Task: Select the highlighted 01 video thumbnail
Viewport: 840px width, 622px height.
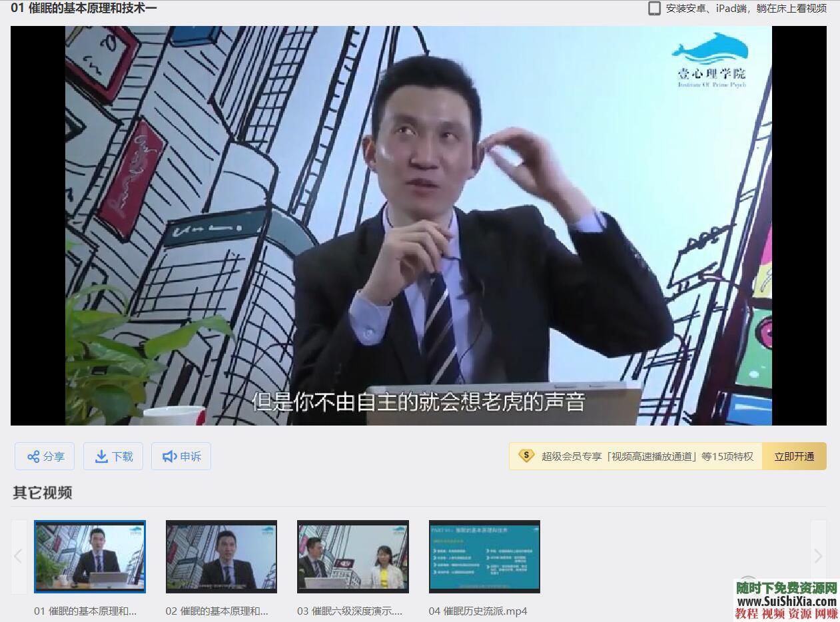Action: click(90, 557)
